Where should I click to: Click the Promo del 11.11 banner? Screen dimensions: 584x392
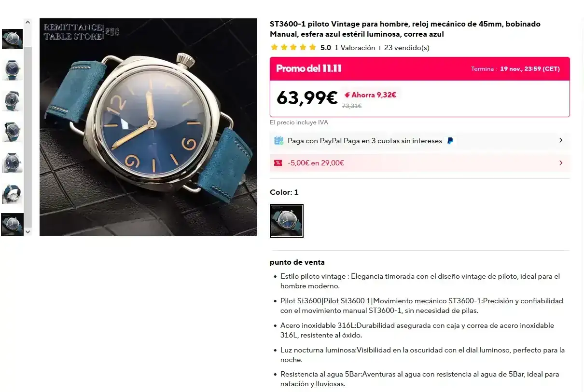click(420, 69)
